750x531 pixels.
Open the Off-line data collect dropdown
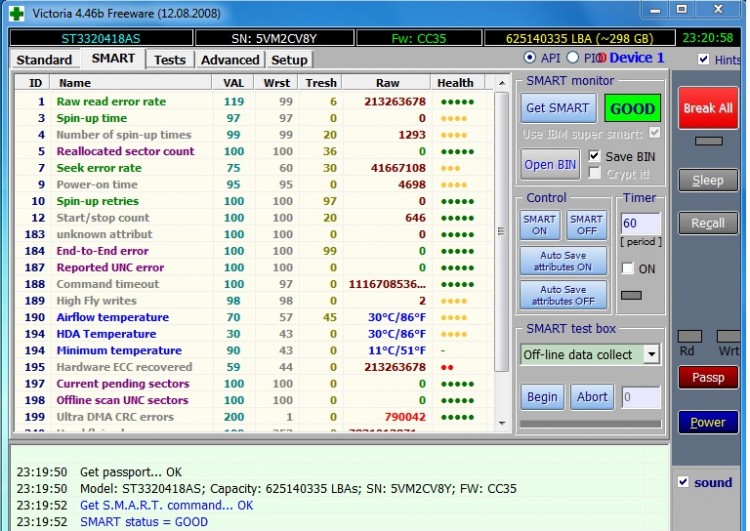click(651, 354)
